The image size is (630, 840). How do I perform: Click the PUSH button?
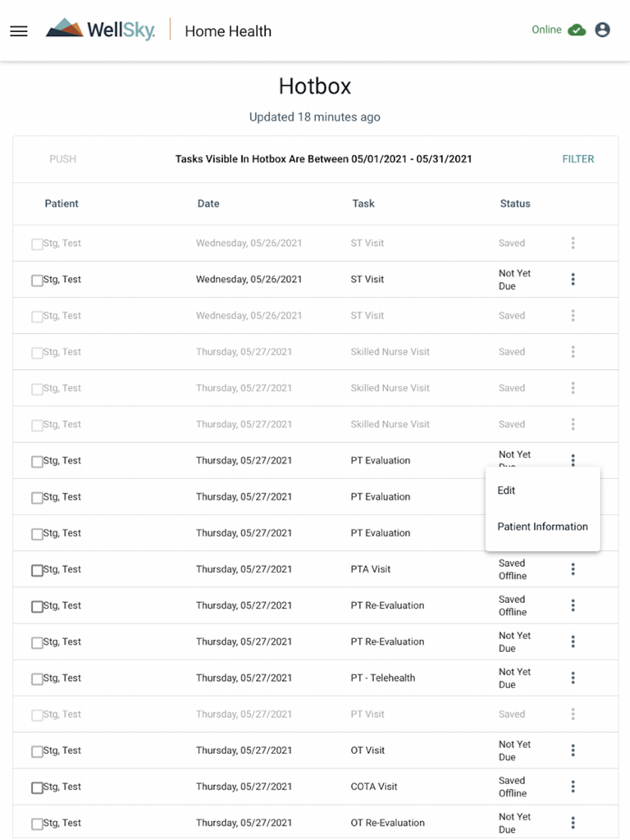[x=62, y=158]
